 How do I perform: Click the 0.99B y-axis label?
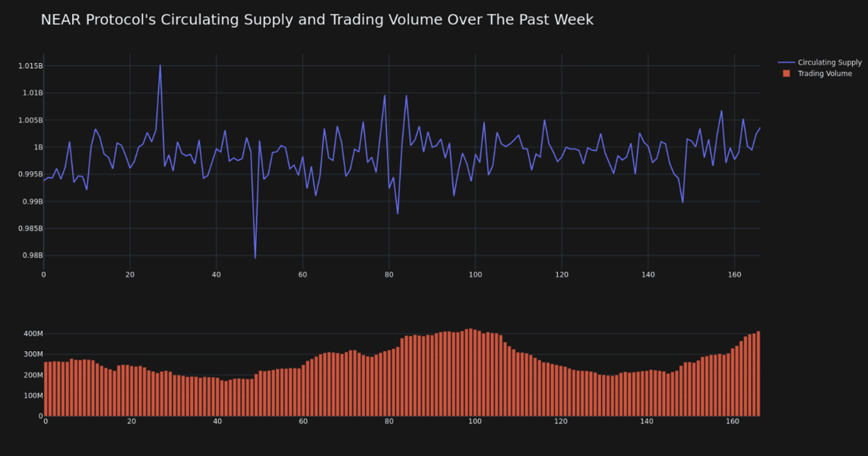[33, 201]
